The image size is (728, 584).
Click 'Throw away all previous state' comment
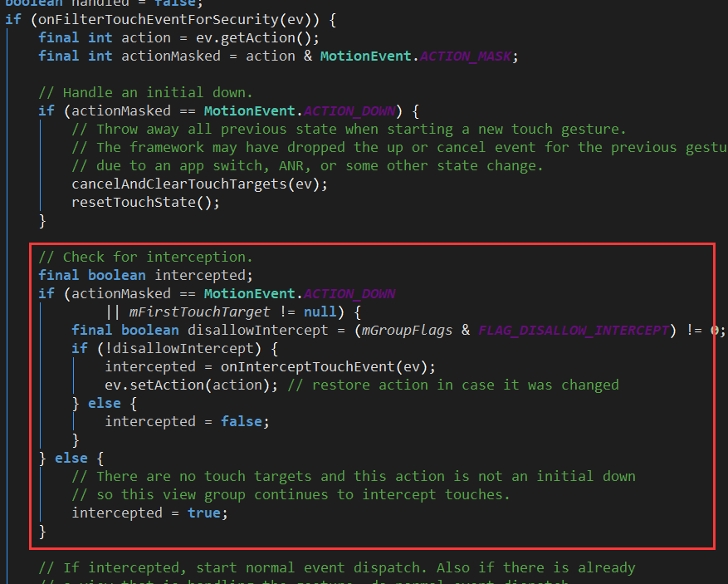(x=349, y=129)
